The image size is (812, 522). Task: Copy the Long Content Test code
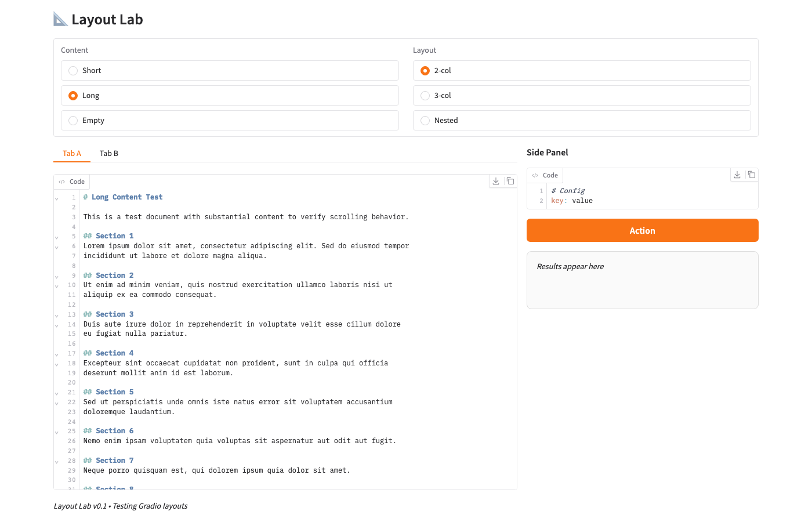pyautogui.click(x=510, y=182)
